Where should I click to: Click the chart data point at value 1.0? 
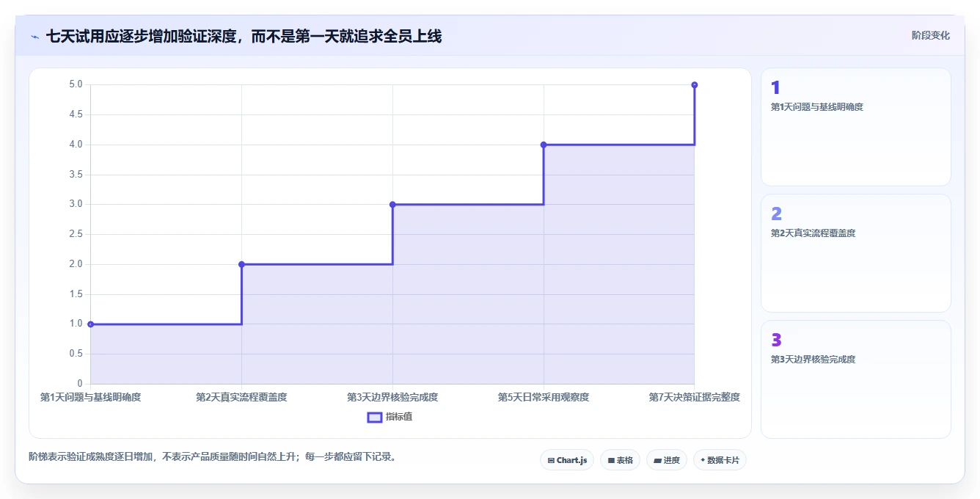pyautogui.click(x=90, y=324)
